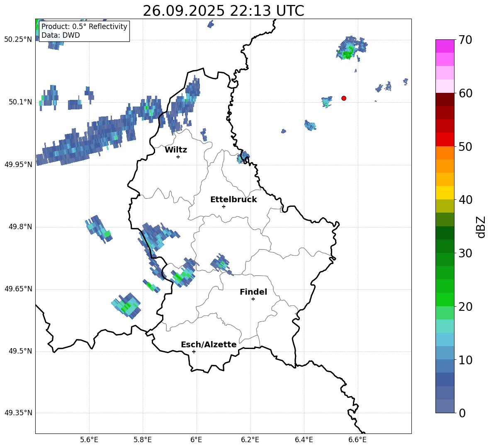Click the 30 label on the colorbar

465,253
